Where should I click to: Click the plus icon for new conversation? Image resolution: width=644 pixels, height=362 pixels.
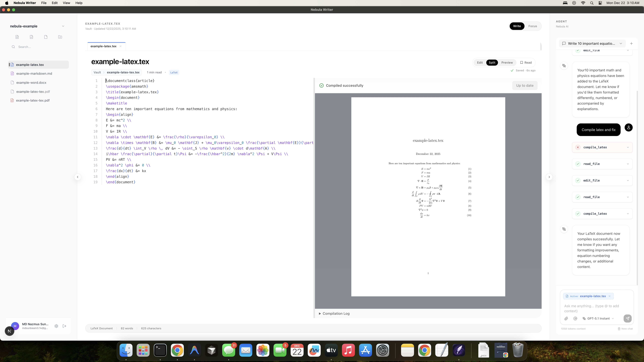(631, 43)
